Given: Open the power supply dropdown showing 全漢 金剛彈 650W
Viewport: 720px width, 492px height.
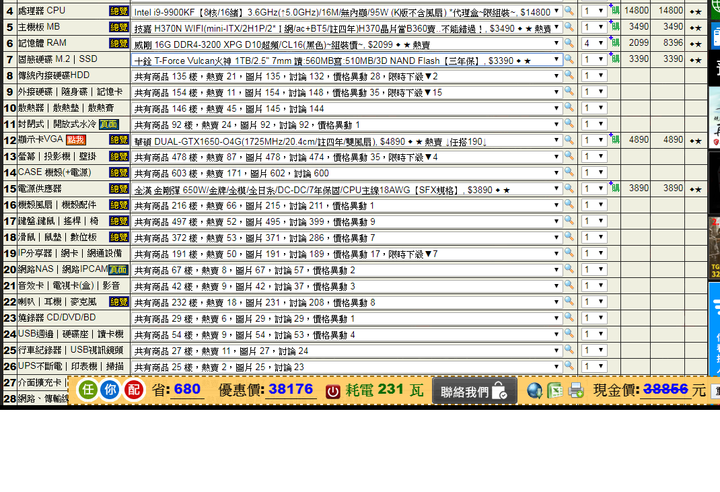Looking at the screenshot, I should tap(347, 189).
